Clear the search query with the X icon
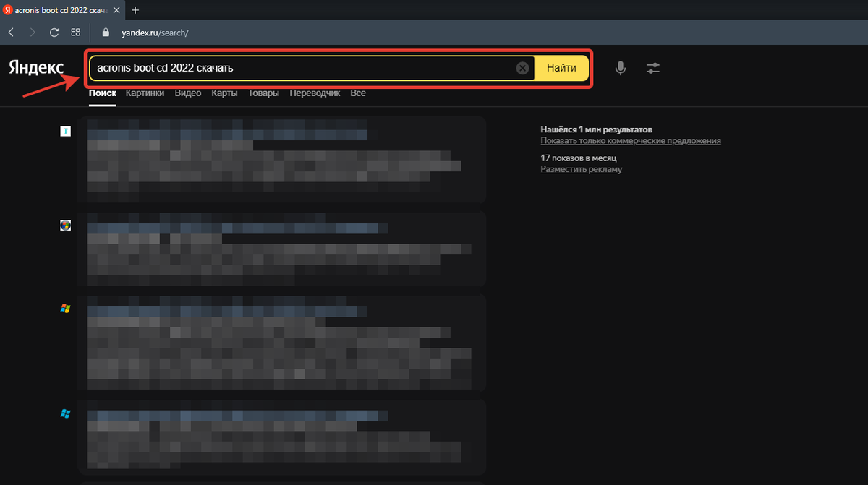 pyautogui.click(x=523, y=68)
